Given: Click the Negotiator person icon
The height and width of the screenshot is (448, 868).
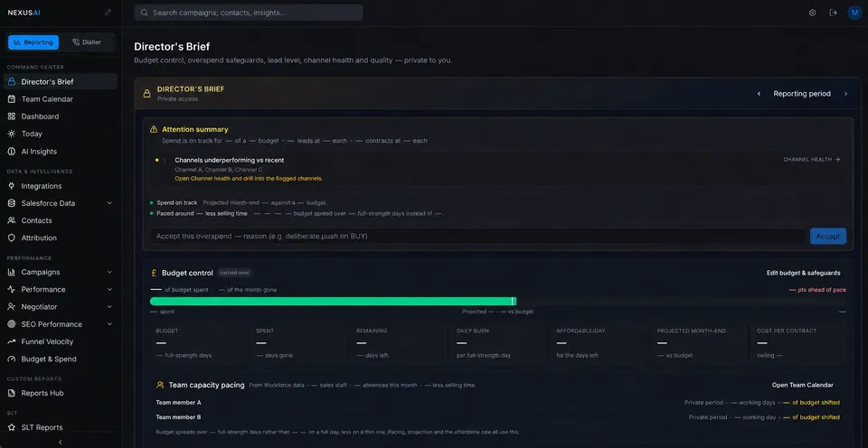Looking at the screenshot, I should click(12, 306).
